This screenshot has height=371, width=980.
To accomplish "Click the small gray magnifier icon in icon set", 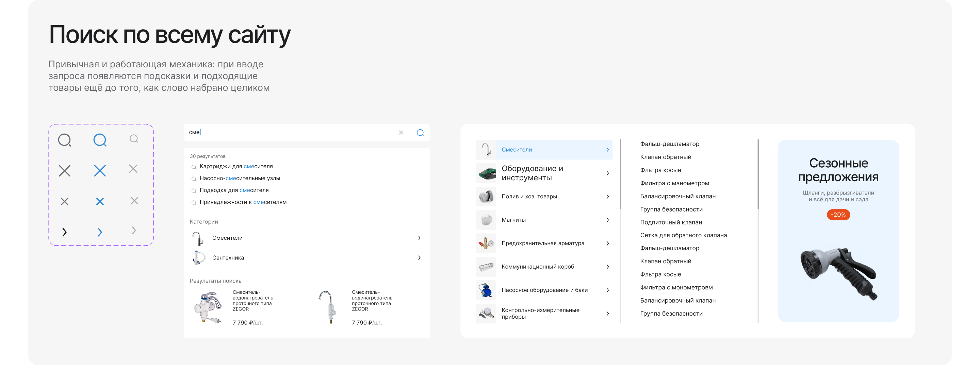I will (x=133, y=139).
